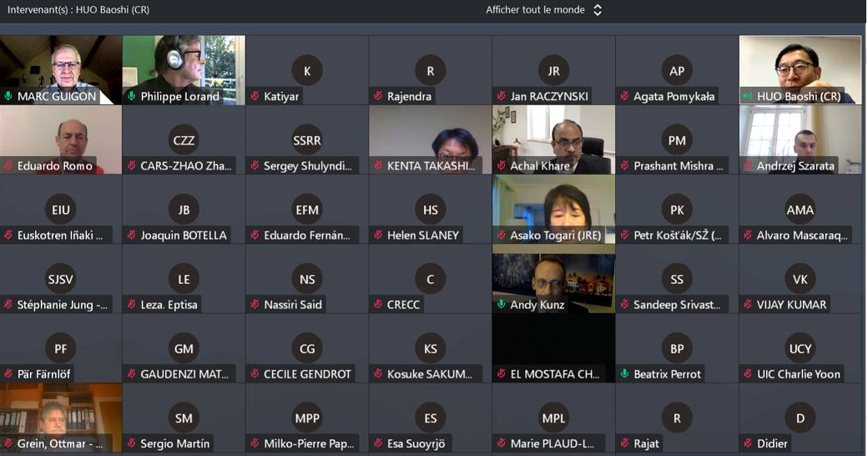
Task: Click the up-down chevron beside Afficher tout le monde
Action: (598, 10)
